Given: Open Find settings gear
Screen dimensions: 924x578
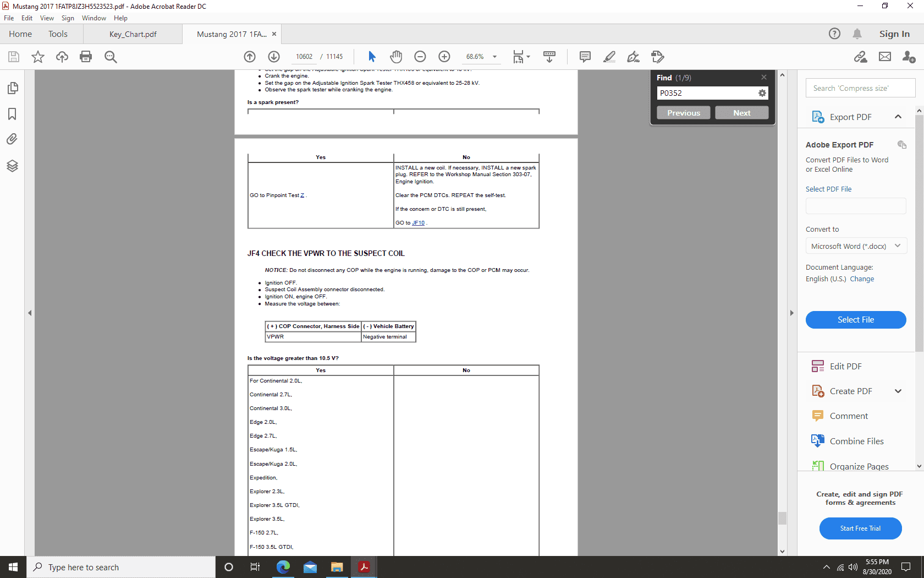Looking at the screenshot, I should (762, 93).
